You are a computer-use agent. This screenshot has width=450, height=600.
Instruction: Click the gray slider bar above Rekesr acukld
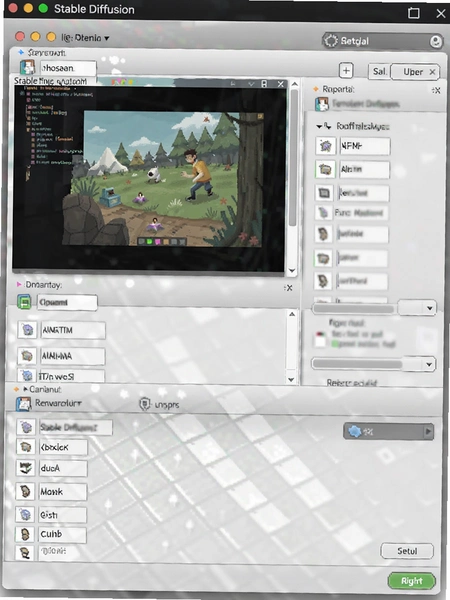[x=357, y=364]
